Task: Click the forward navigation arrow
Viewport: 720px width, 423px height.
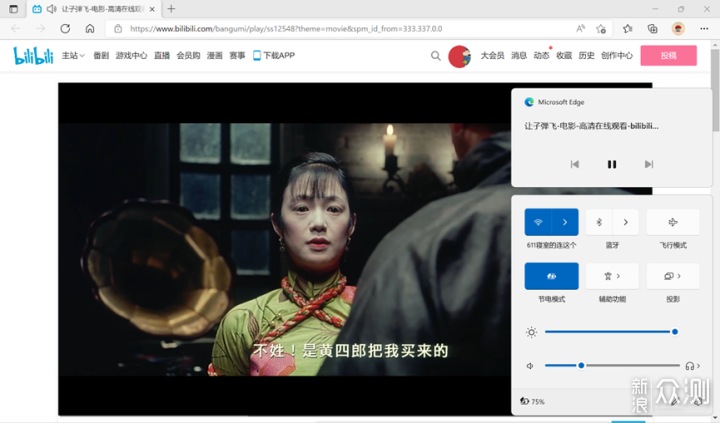Action: pos(40,28)
